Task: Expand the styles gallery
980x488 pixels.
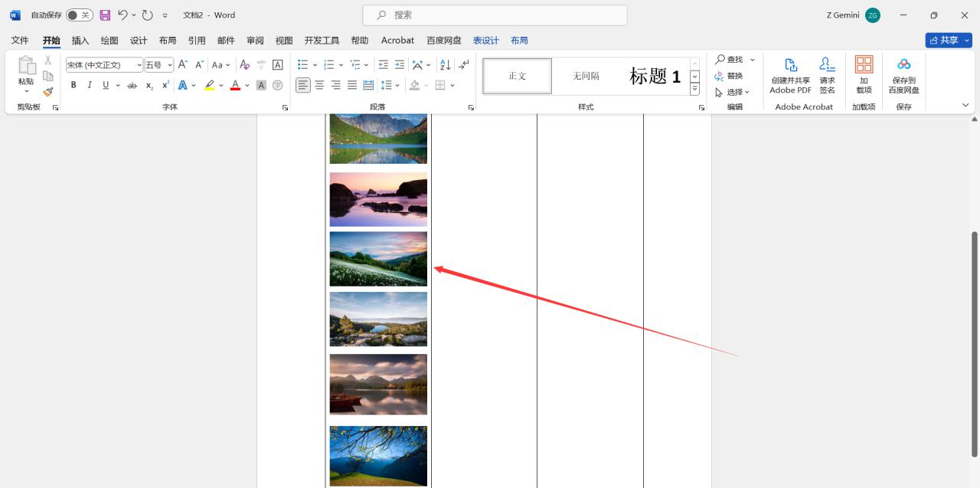Action: (694, 89)
